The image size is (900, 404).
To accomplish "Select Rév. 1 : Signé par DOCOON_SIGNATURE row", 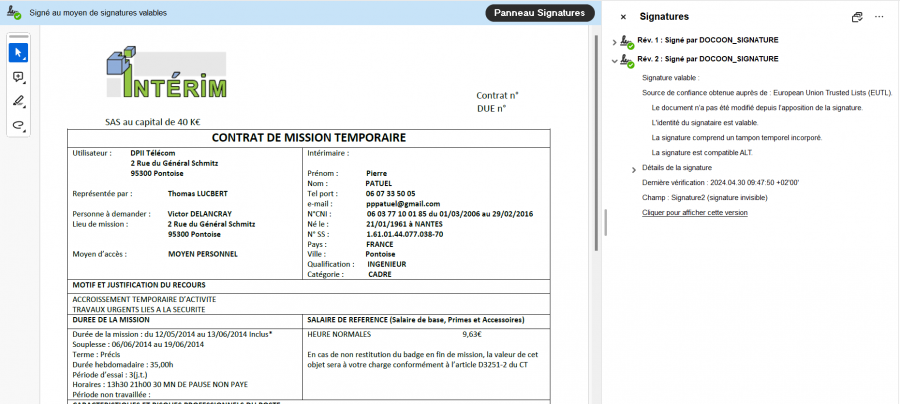I will click(x=708, y=40).
